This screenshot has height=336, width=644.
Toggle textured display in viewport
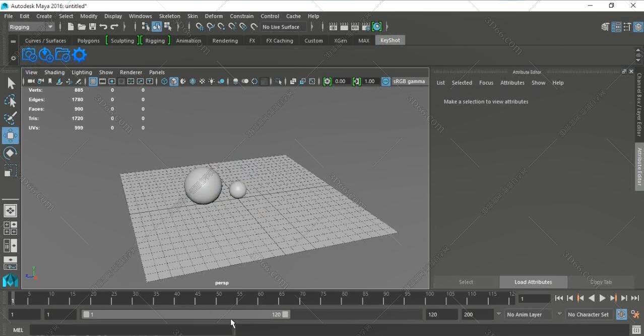(x=202, y=81)
